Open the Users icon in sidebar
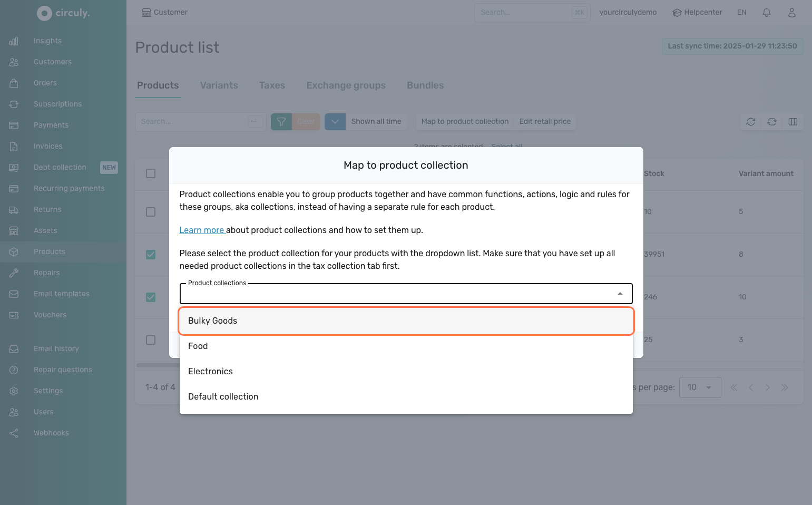Image resolution: width=812 pixels, height=505 pixels. pos(14,412)
